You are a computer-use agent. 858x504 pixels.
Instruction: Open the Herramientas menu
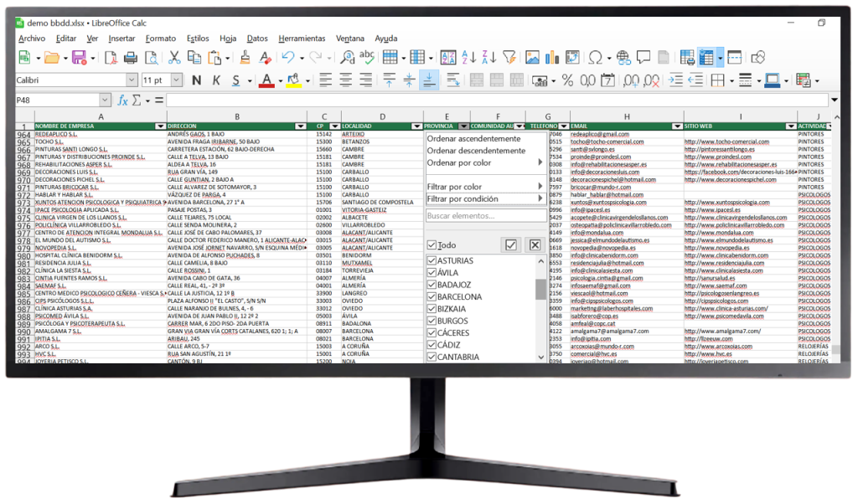click(302, 39)
